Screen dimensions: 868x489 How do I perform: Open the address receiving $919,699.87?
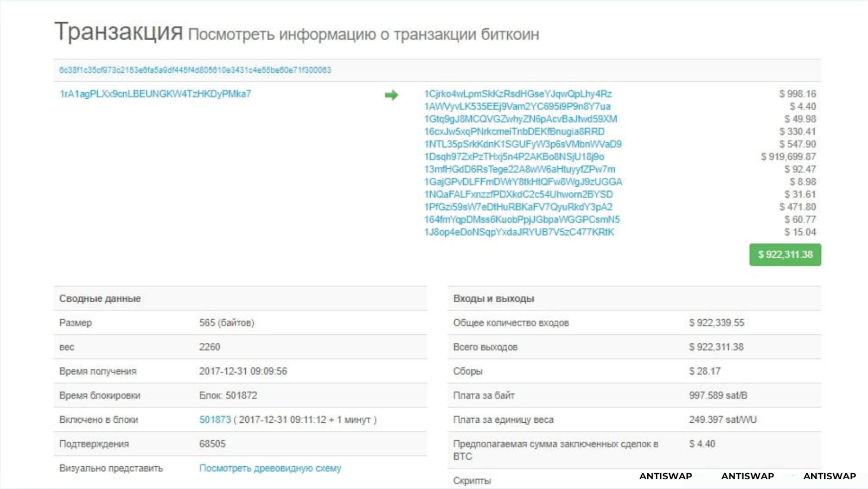click(x=514, y=156)
